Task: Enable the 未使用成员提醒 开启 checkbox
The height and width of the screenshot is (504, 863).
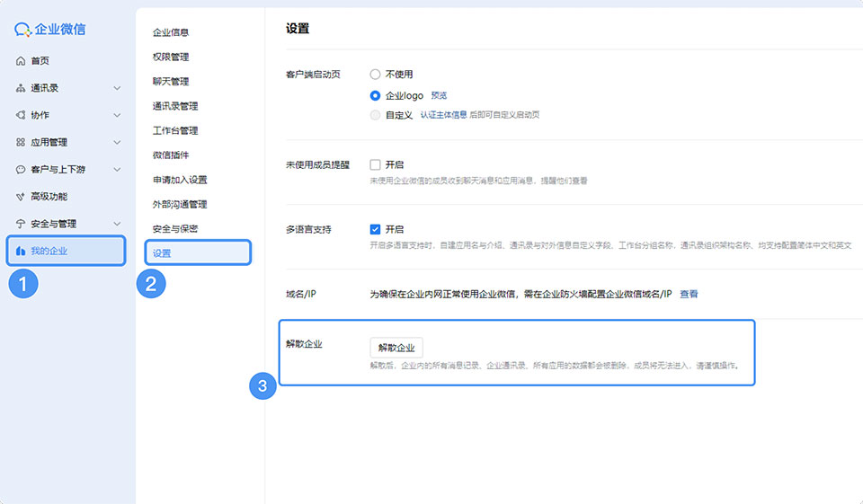Action: point(376,165)
